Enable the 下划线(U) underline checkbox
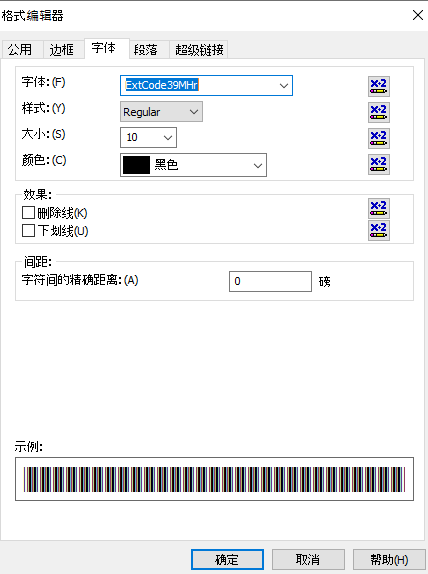428x574 pixels. [x=28, y=231]
